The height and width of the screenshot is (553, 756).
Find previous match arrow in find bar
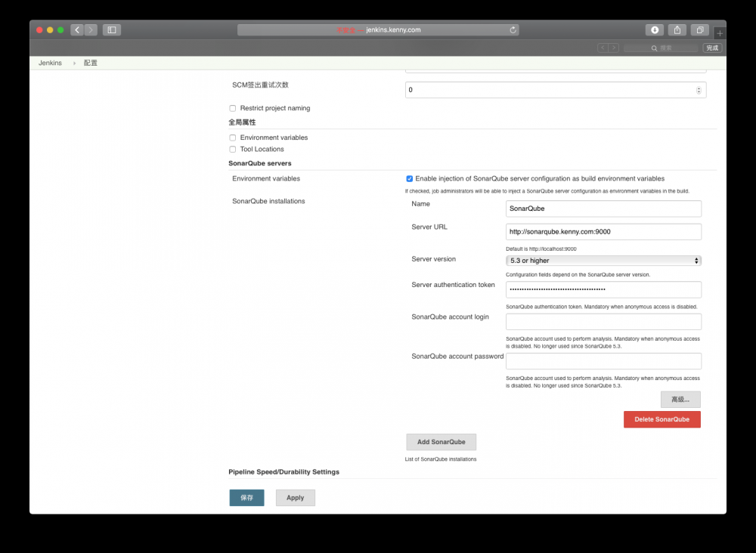click(603, 48)
